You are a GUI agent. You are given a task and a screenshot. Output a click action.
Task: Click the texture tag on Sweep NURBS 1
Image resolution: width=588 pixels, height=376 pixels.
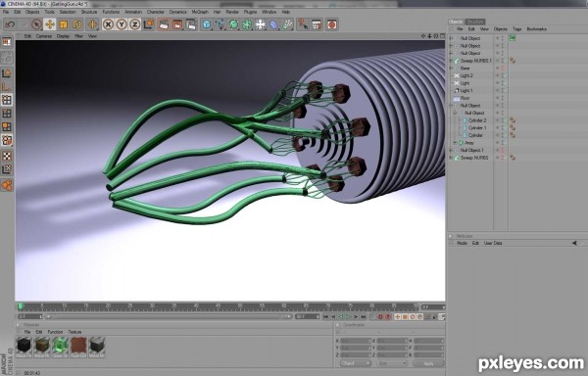tap(513, 61)
